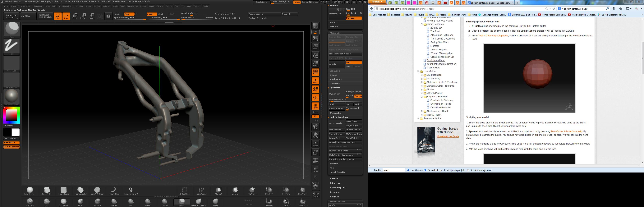The width and height of the screenshot is (644, 207).
Task: Toggle Draw mode button
Action: 66,16
